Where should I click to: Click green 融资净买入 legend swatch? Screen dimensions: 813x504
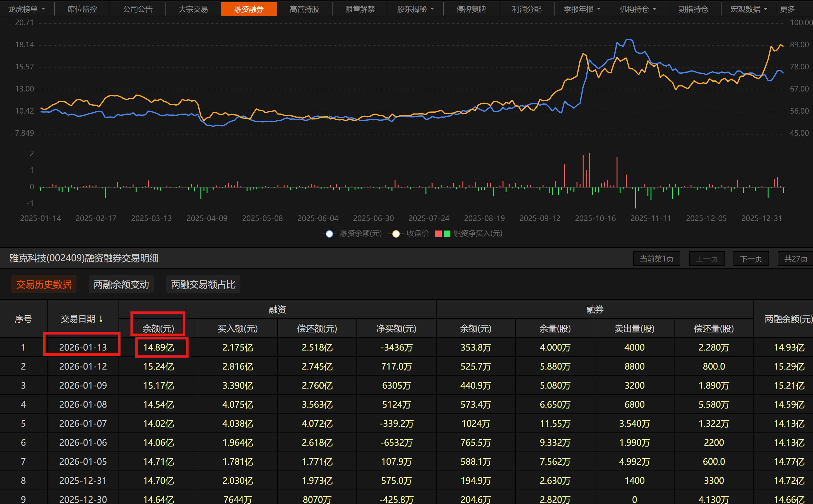[447, 234]
